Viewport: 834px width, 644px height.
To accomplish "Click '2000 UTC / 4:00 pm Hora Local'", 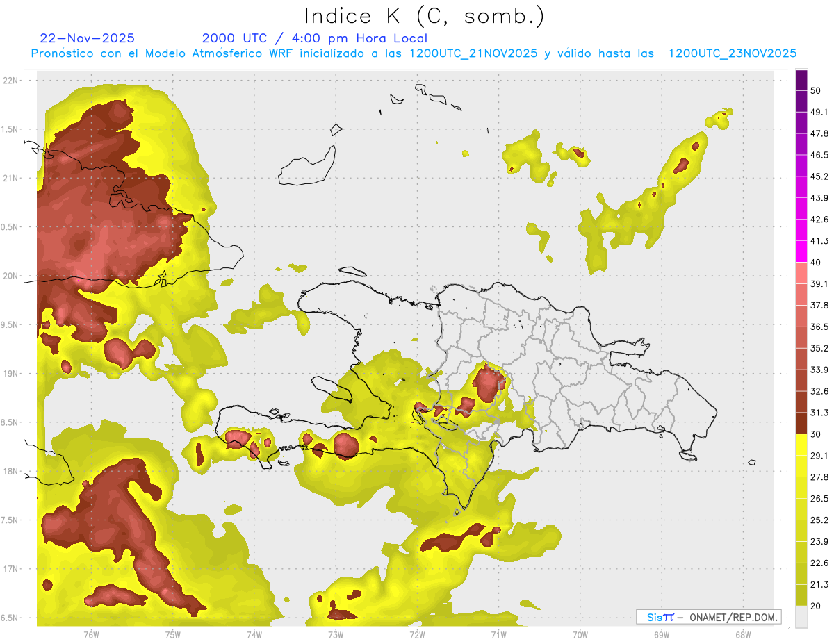I will 315,38.
